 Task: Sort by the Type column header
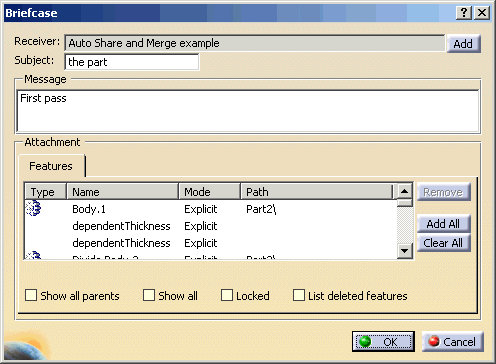point(46,192)
